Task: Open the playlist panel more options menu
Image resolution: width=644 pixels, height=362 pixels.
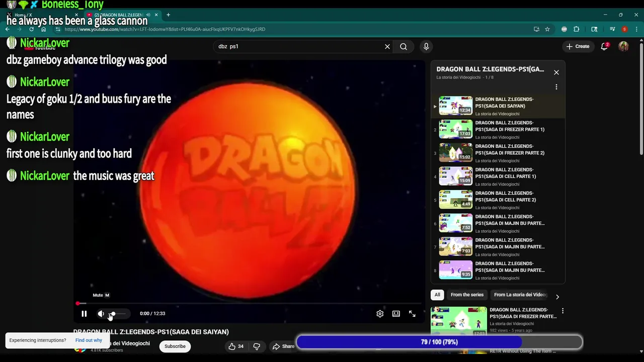Action: pyautogui.click(x=556, y=87)
